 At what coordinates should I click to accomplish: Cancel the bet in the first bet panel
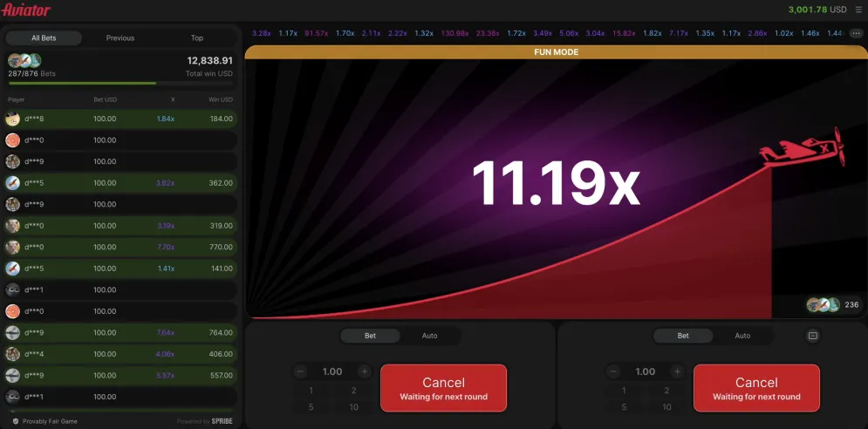[x=443, y=388]
